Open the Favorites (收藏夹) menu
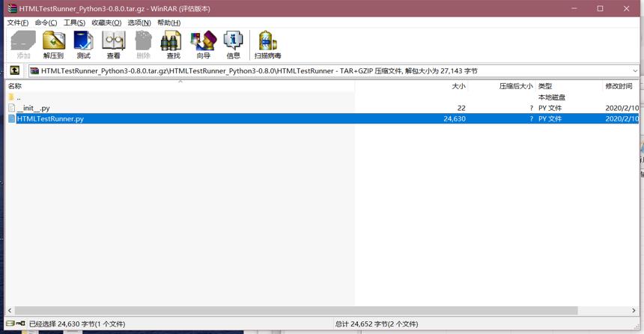This screenshot has height=334, width=644. (x=106, y=22)
